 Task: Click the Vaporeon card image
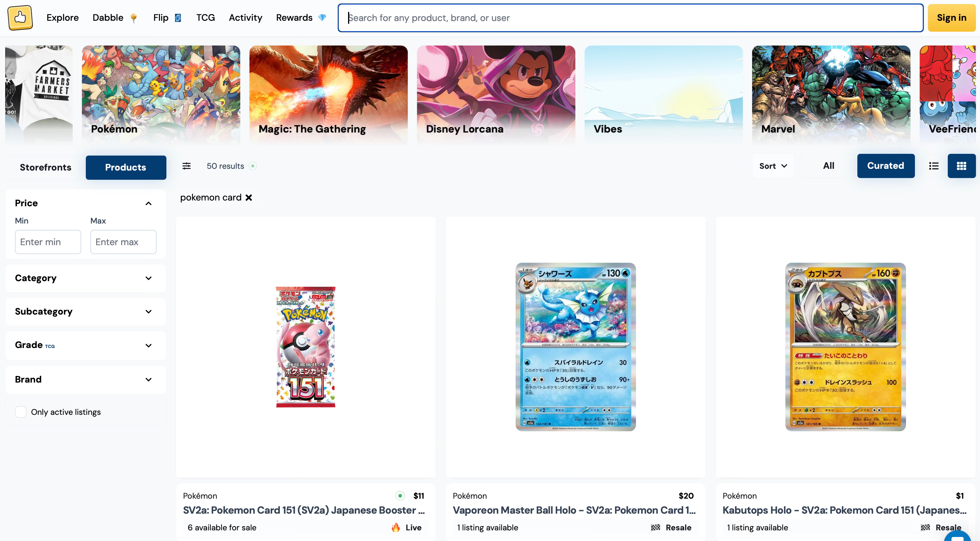click(576, 347)
